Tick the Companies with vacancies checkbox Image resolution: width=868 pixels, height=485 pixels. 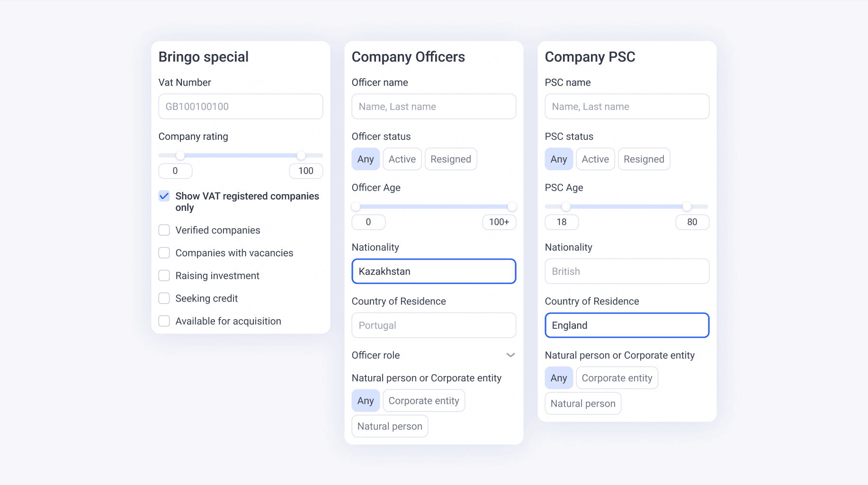click(164, 253)
